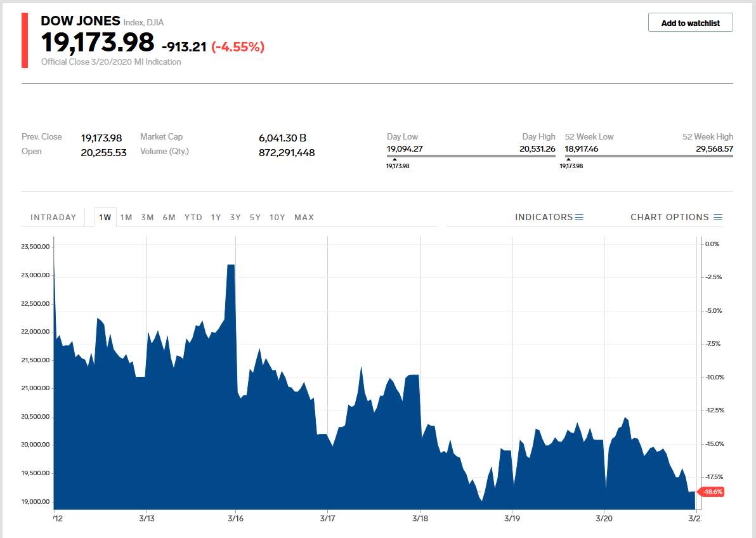The width and height of the screenshot is (756, 538).
Task: Select the YTD chart range
Action: (193, 218)
